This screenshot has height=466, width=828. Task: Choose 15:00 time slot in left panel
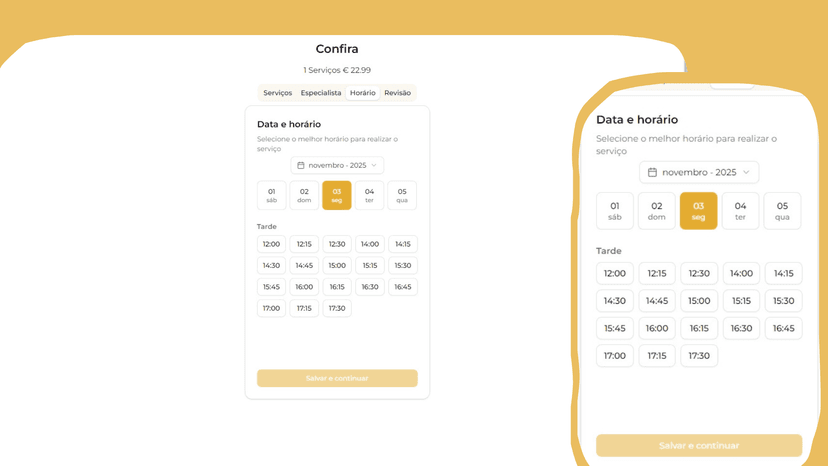(x=337, y=266)
